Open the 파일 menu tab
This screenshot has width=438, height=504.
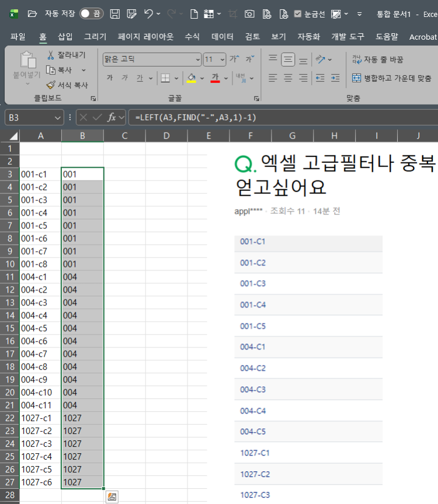click(x=18, y=37)
